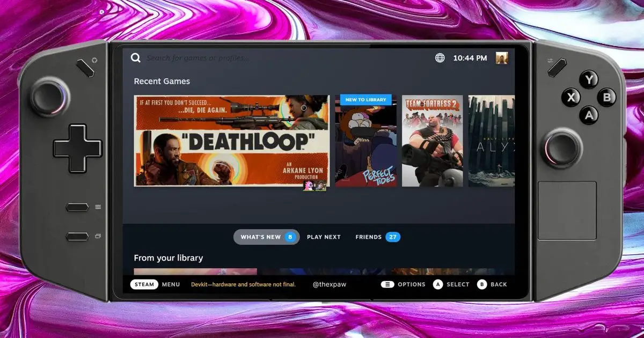Image resolution: width=644 pixels, height=338 pixels.
Task: Open the Half-Life Alyx cover
Action: (x=492, y=141)
